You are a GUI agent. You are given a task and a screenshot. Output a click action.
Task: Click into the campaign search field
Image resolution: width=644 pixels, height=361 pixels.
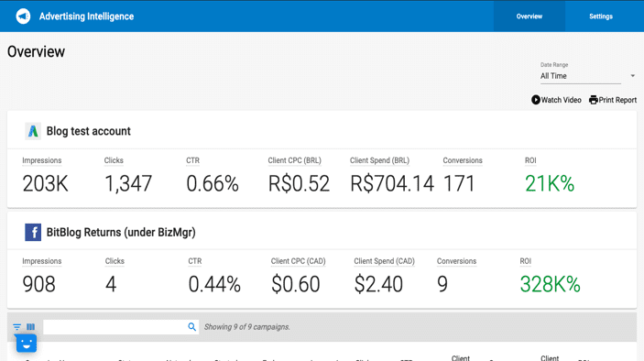[x=115, y=327]
